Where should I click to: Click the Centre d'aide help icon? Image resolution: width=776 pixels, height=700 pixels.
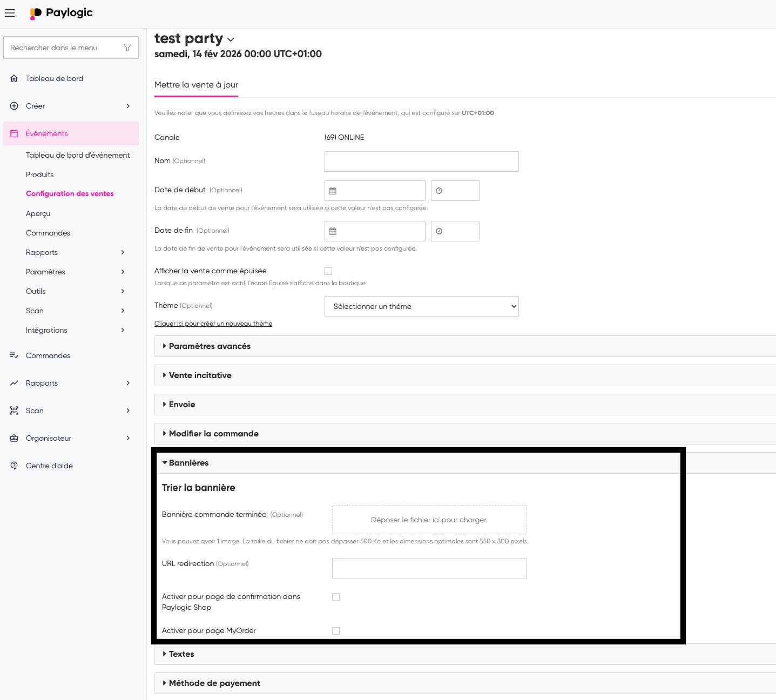[x=14, y=466]
